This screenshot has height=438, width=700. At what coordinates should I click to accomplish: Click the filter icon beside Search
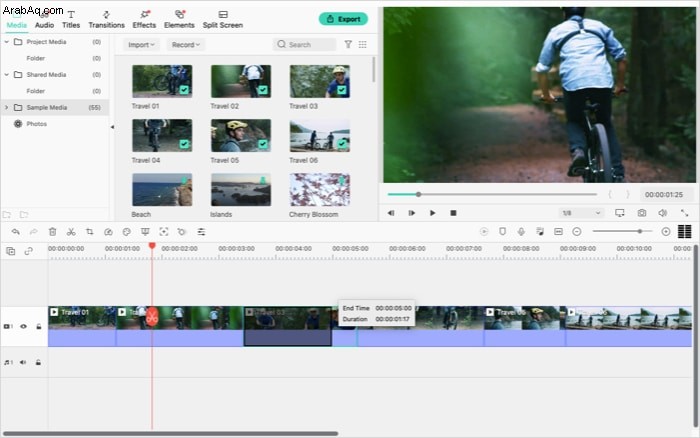pos(348,44)
